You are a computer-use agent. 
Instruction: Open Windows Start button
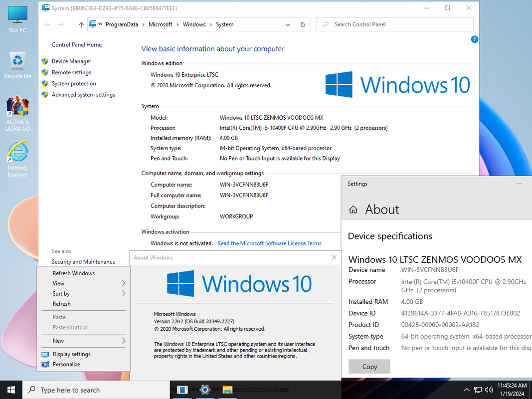pos(11,390)
